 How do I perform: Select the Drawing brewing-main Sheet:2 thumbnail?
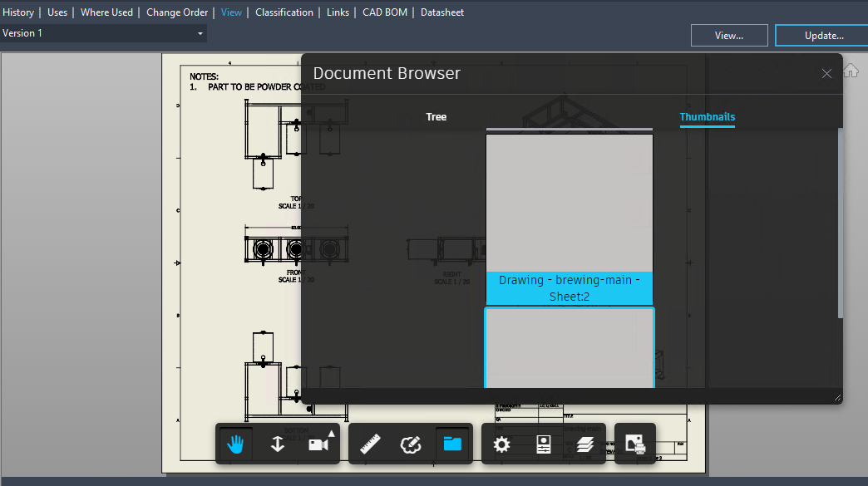coord(569,216)
